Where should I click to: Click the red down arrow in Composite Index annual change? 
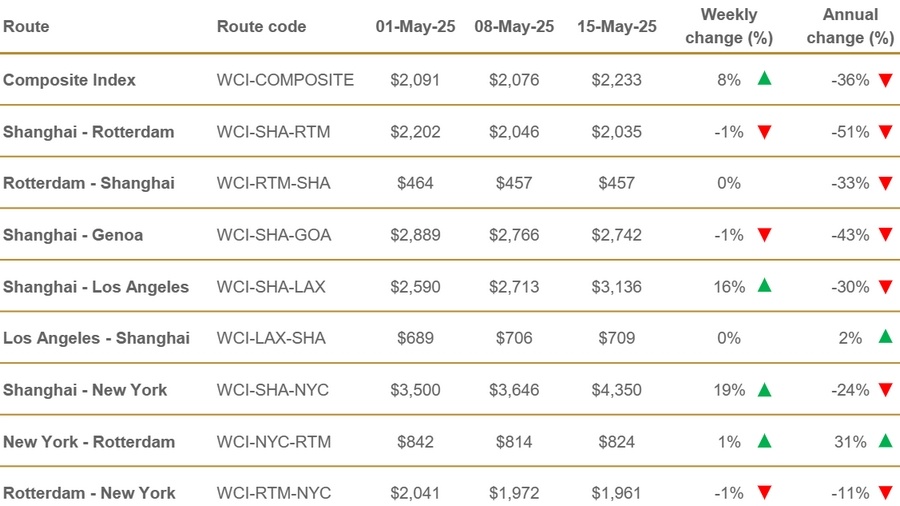(x=884, y=80)
